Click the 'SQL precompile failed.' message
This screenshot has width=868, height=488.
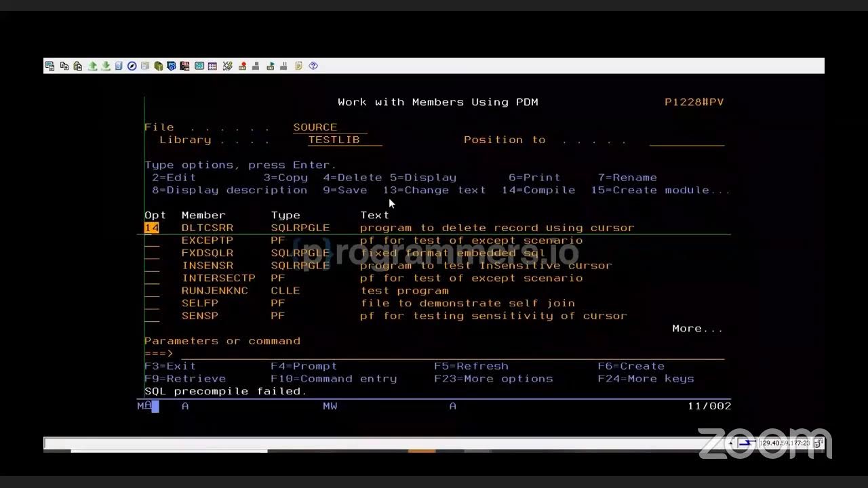click(x=225, y=391)
